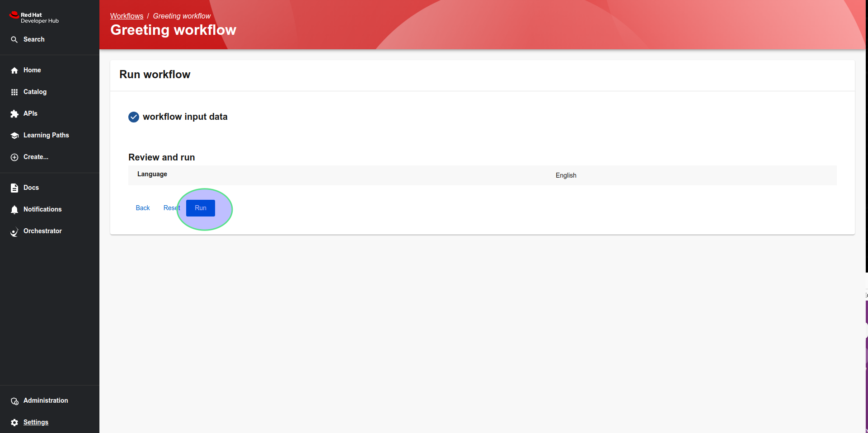868x433 pixels.
Task: Click the Notifications bell icon
Action: pos(14,210)
